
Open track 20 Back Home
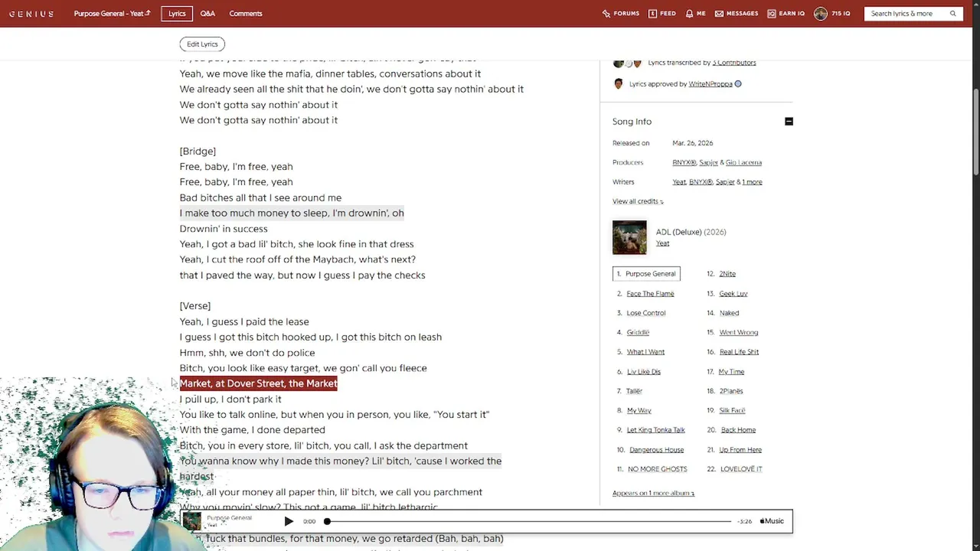(x=738, y=430)
